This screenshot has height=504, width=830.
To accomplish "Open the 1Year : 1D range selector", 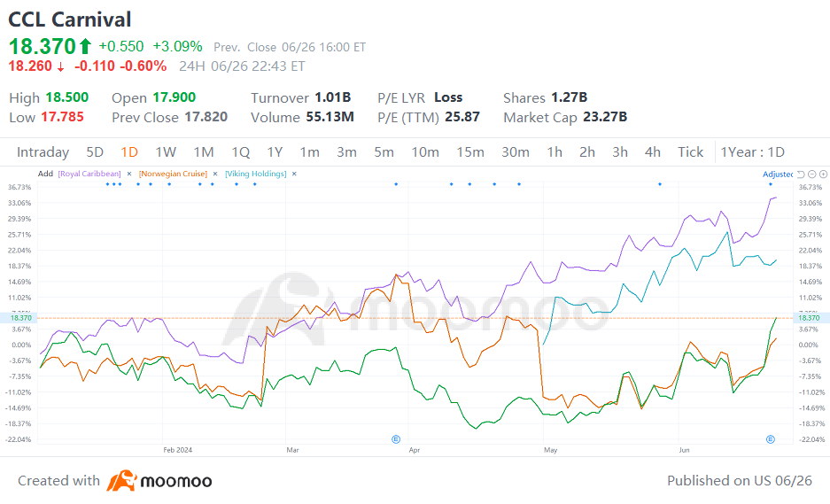I will click(x=752, y=152).
